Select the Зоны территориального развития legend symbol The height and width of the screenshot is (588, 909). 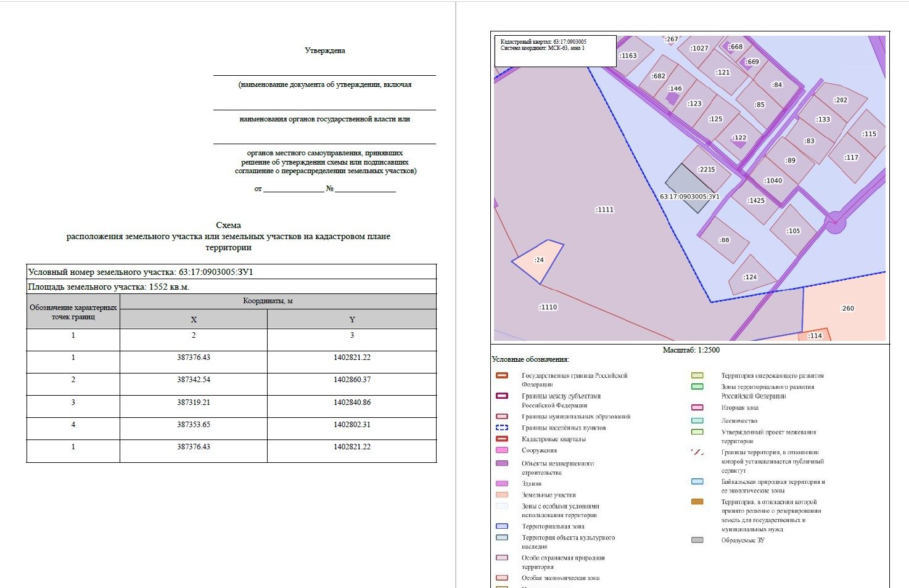(x=697, y=387)
